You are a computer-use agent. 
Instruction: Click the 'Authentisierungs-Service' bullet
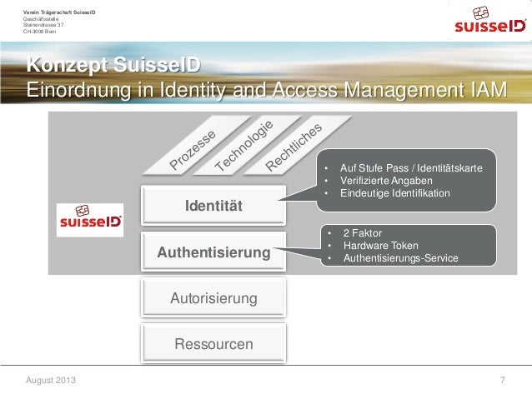pyautogui.click(x=401, y=258)
